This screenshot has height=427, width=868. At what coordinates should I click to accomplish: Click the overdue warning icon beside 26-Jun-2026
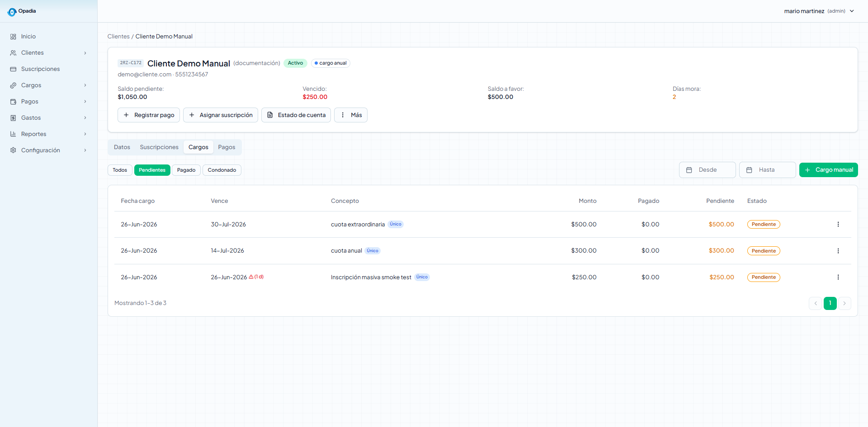click(x=251, y=277)
